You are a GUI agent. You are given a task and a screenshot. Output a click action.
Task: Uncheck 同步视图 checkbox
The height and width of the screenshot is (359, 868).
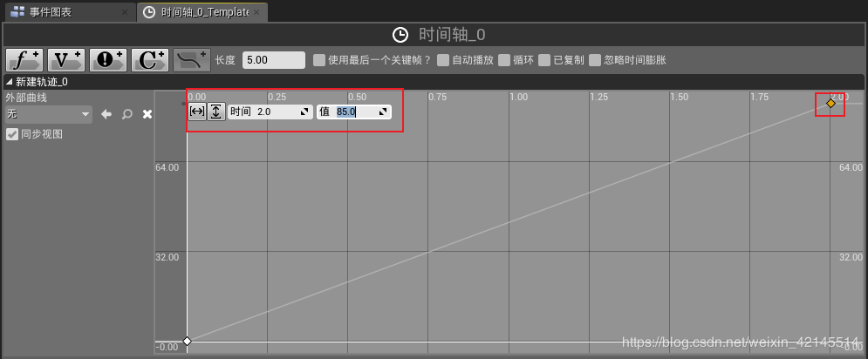coord(11,134)
